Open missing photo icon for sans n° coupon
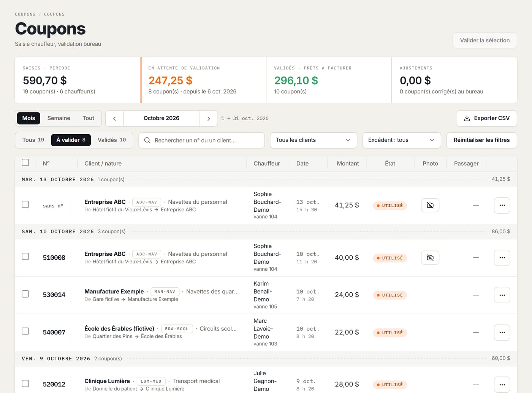 [x=430, y=205]
